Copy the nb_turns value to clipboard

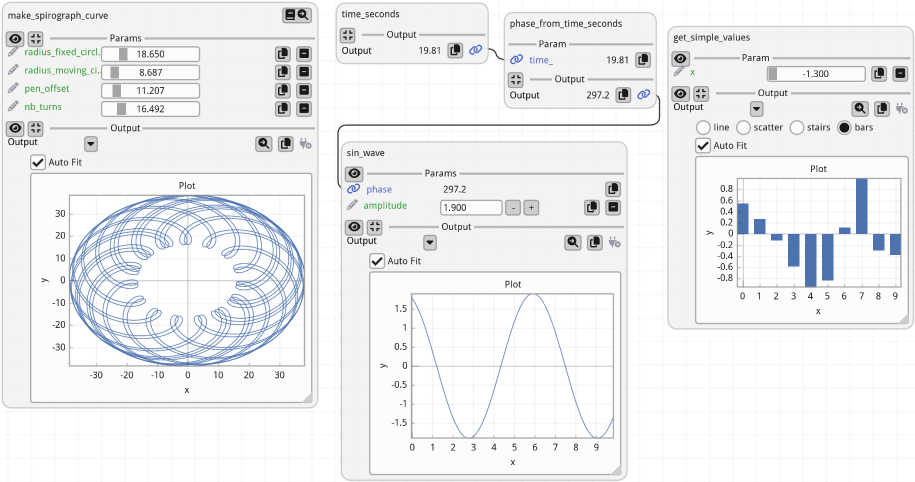coord(283,109)
